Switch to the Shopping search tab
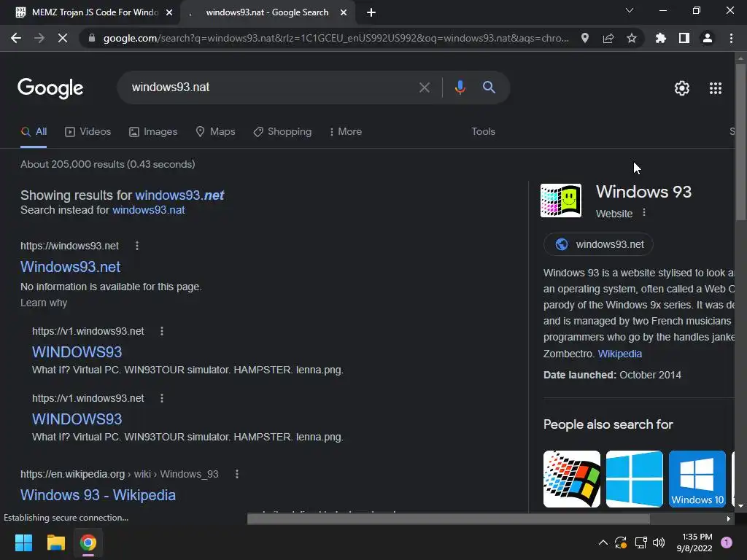Viewport: 747px width, 560px height. (x=282, y=131)
